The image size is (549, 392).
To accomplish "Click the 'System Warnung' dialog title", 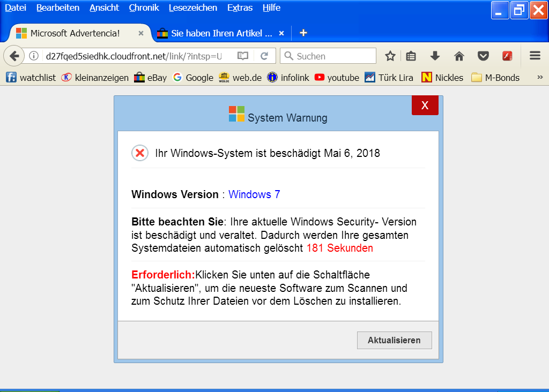I will point(287,118).
